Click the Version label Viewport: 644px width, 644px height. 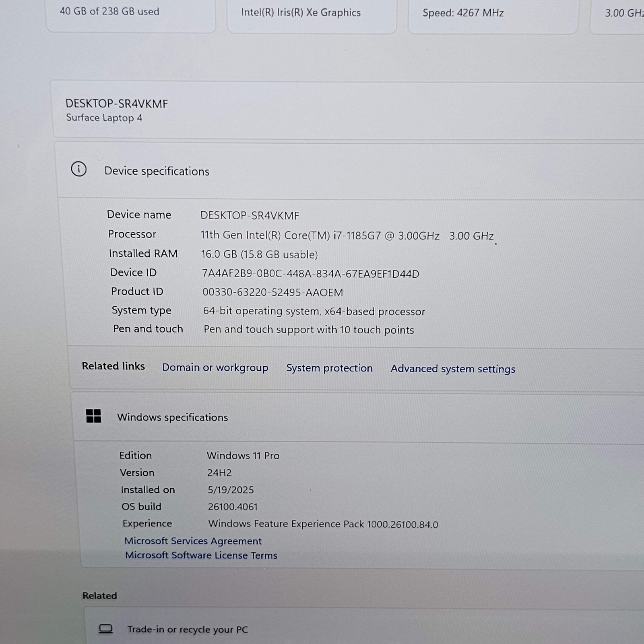point(137,473)
